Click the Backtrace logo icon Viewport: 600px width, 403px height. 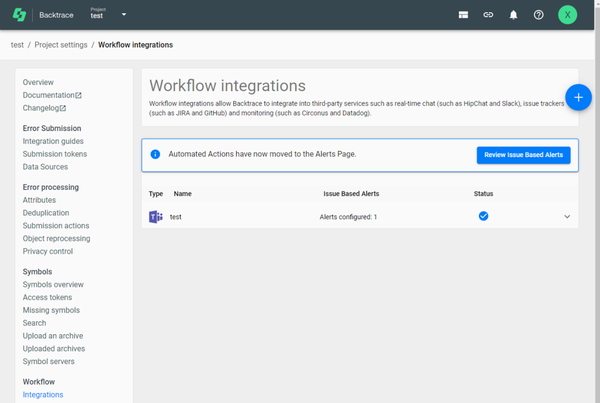19,15
